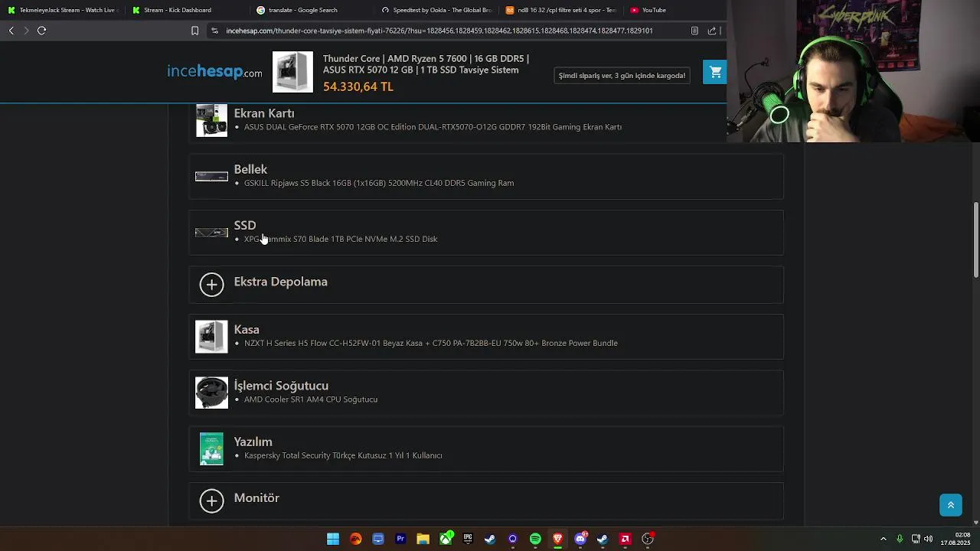Click the network tray icon
This screenshot has height=551, width=980.
tap(916, 539)
